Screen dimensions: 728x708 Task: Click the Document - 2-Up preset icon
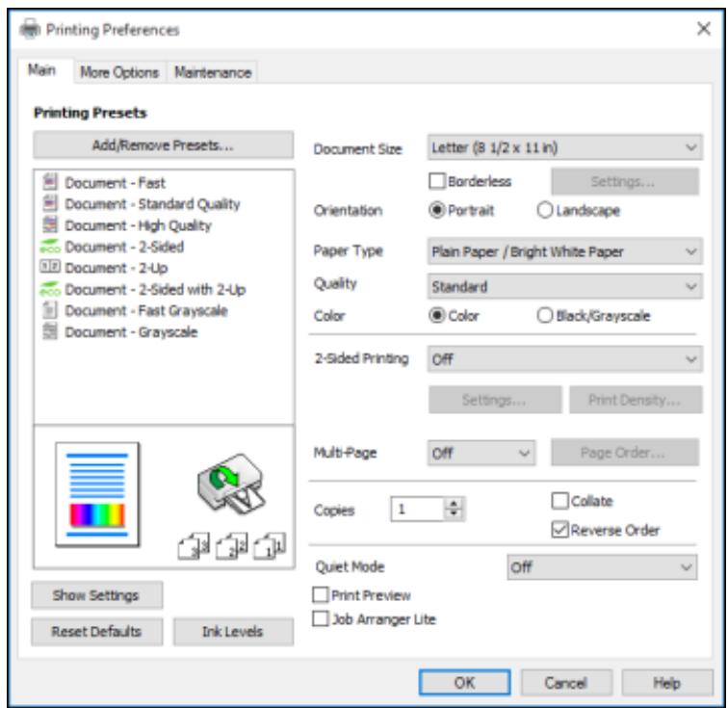point(50,267)
